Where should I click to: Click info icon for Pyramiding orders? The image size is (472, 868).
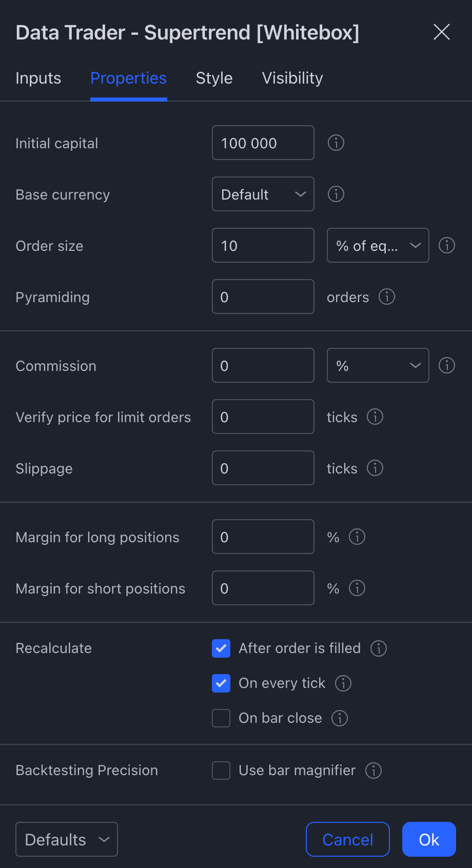coord(387,297)
